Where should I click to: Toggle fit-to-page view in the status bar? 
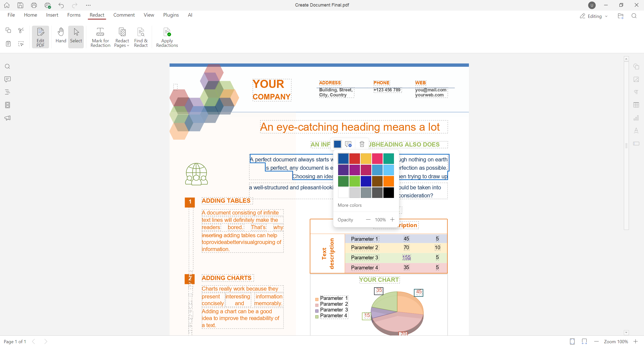click(x=572, y=341)
